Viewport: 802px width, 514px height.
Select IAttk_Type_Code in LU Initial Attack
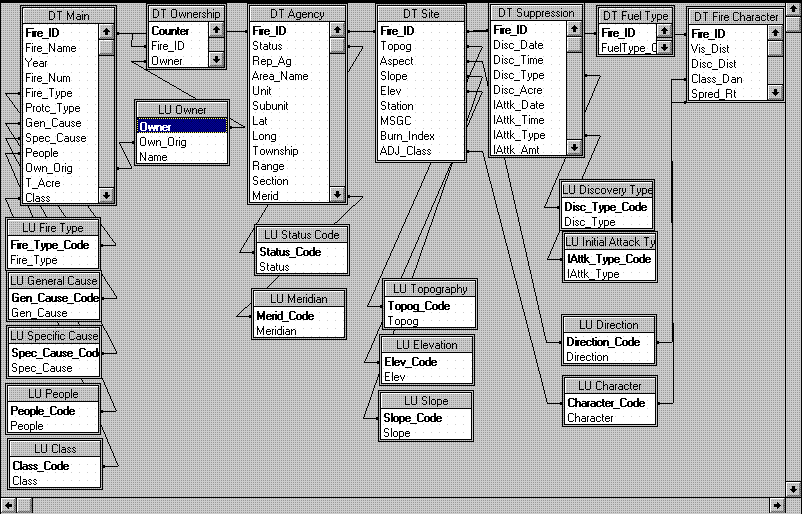point(609,259)
